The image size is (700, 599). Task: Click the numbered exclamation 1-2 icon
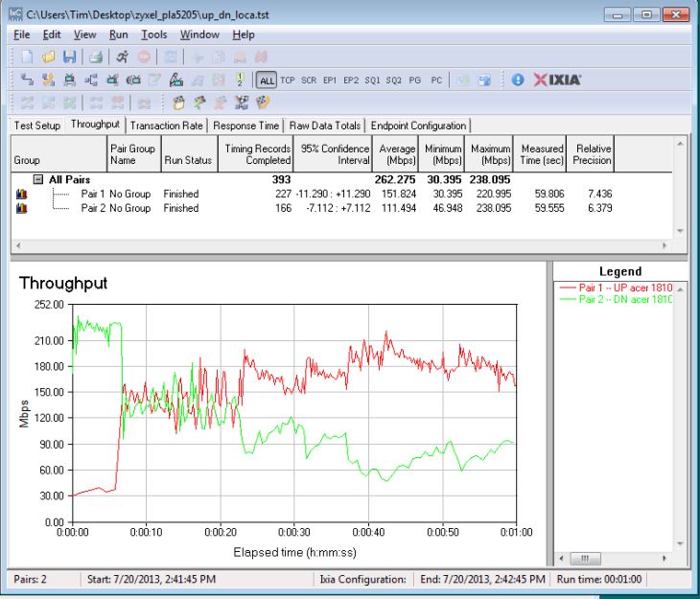240,80
